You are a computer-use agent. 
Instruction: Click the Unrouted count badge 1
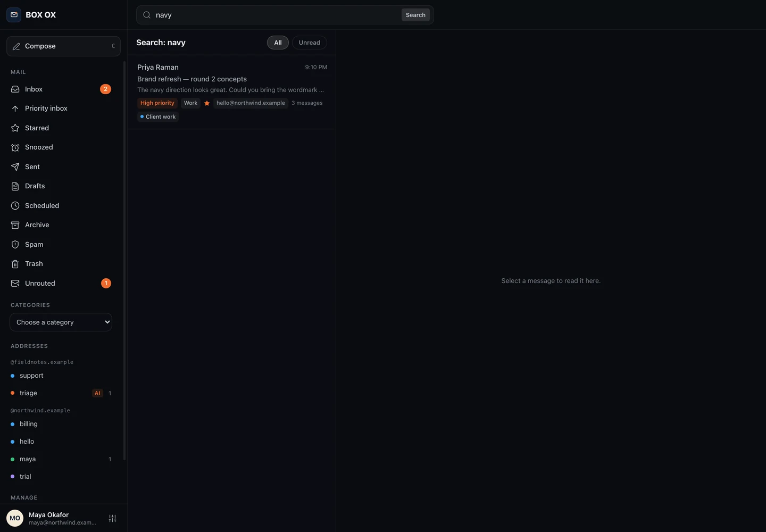[106, 284]
